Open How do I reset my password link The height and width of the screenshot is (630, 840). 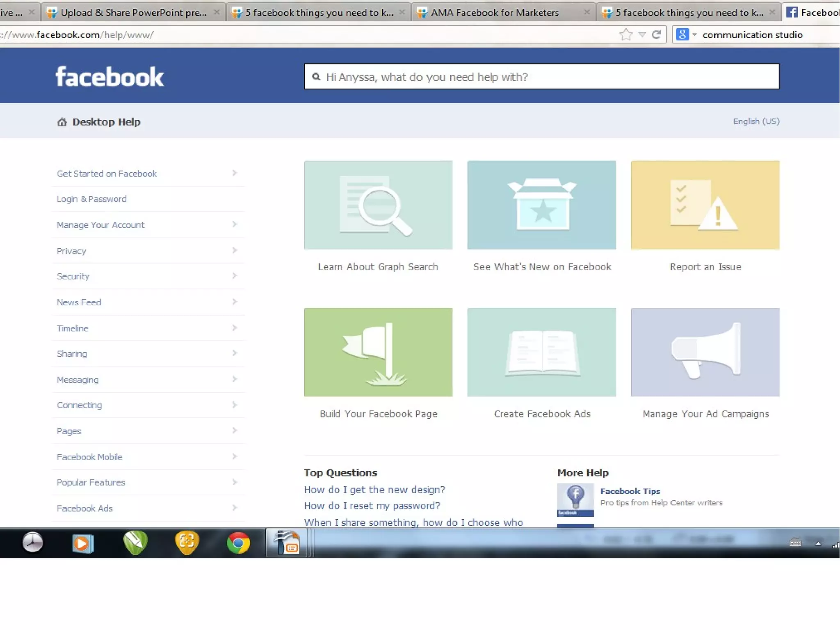tap(372, 506)
